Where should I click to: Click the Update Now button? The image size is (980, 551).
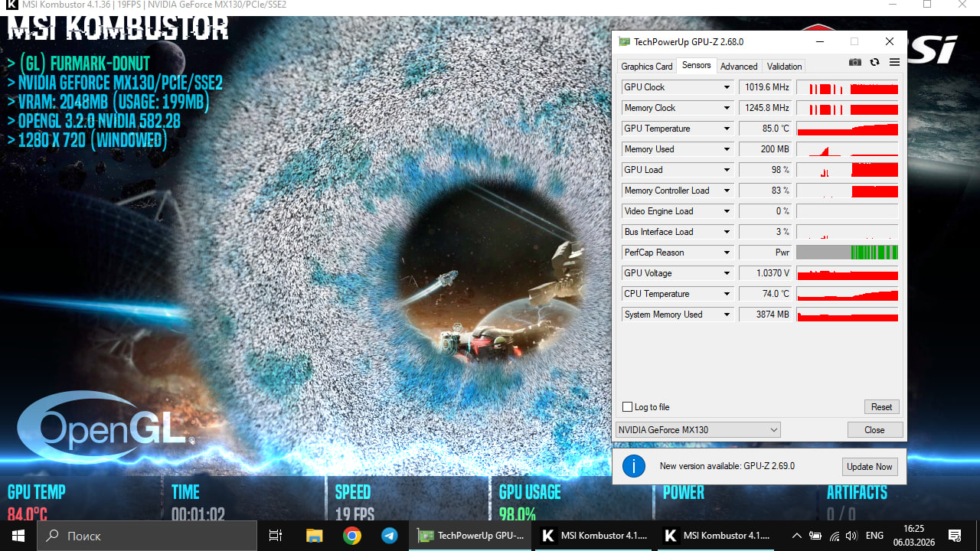click(x=870, y=467)
